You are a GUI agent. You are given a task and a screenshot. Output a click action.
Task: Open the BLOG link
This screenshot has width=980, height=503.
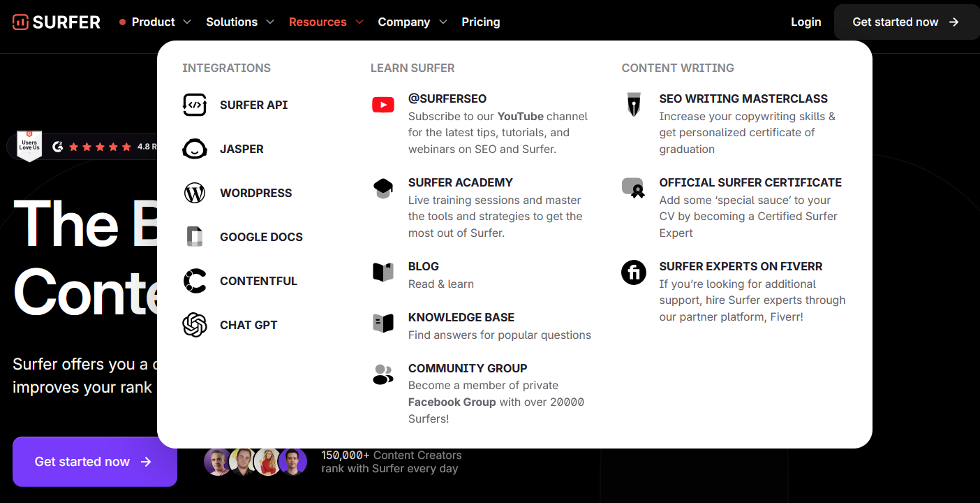click(x=424, y=266)
